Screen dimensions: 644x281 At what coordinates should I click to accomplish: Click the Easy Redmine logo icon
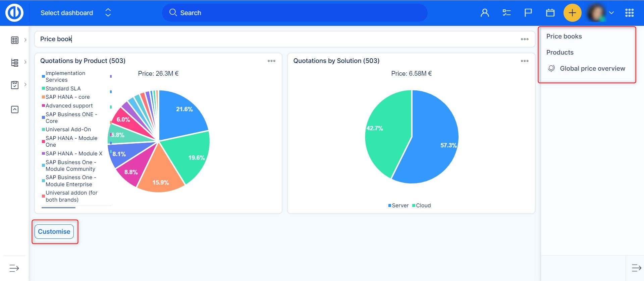(x=14, y=13)
